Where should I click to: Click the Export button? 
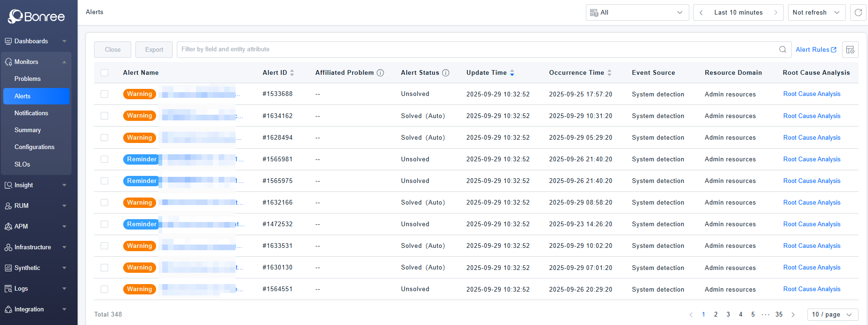pos(154,49)
